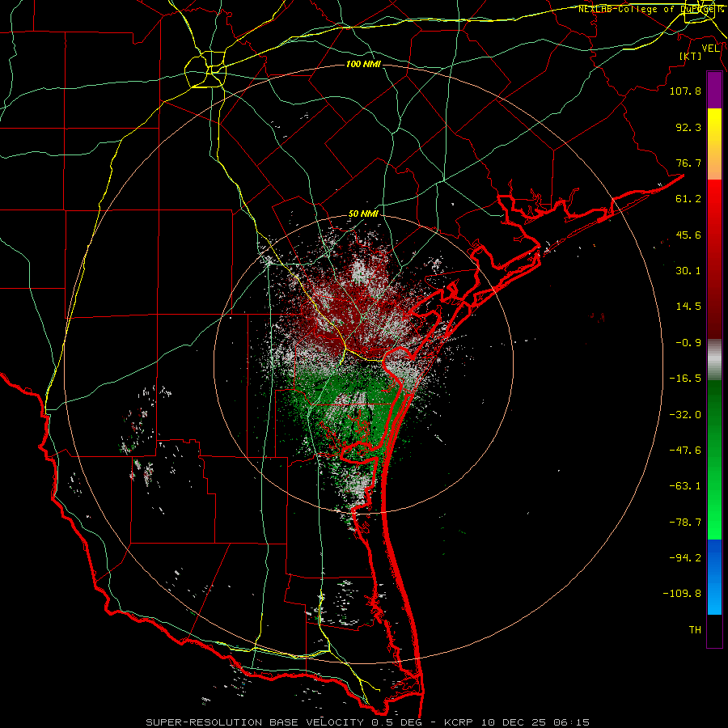The height and width of the screenshot is (728, 728).
Task: Click the "VEL" legend heading
Action: click(710, 49)
